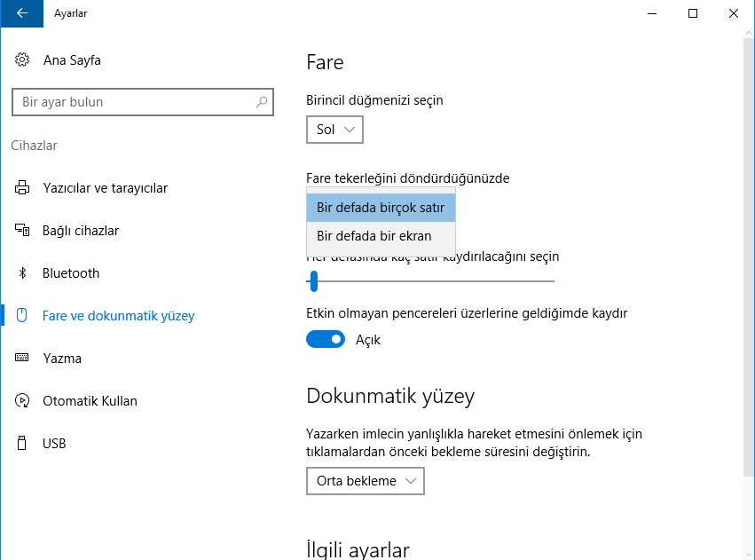This screenshot has width=755, height=560.
Task: Click the Bir ayar bulun search box
Action: 143,101
